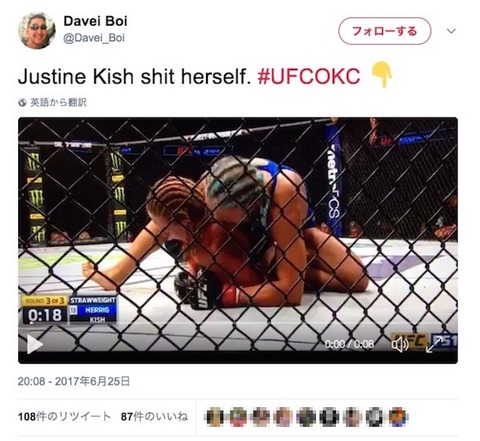
Task: Click the フォローする follow button
Action: click(x=385, y=31)
